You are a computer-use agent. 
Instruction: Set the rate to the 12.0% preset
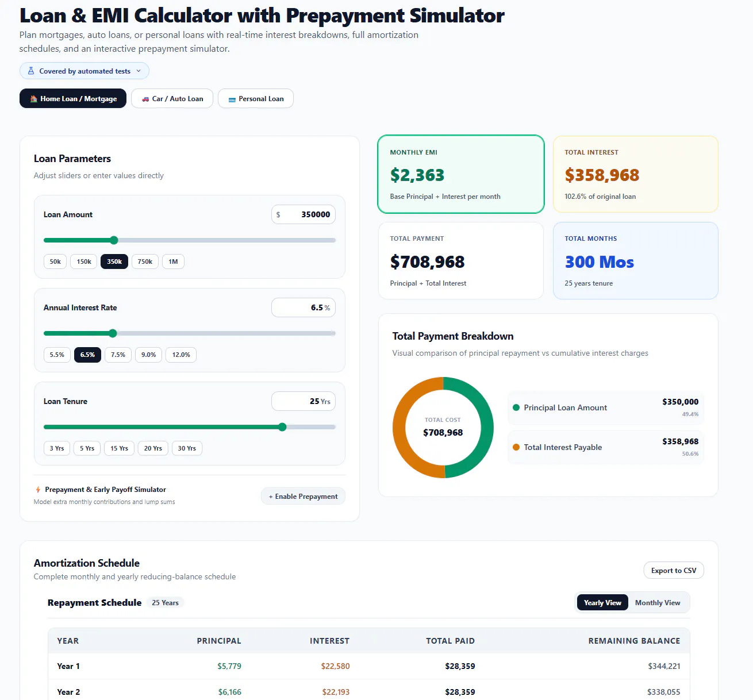pyautogui.click(x=181, y=355)
